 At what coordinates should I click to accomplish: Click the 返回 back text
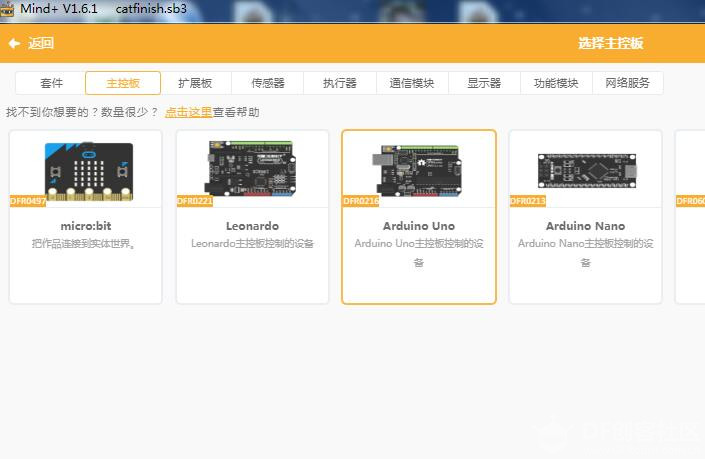pyautogui.click(x=41, y=43)
